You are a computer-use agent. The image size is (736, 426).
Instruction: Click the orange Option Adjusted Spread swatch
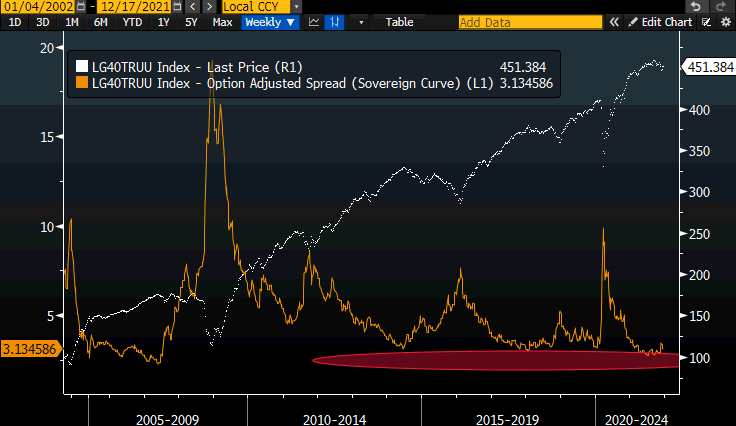coord(82,83)
